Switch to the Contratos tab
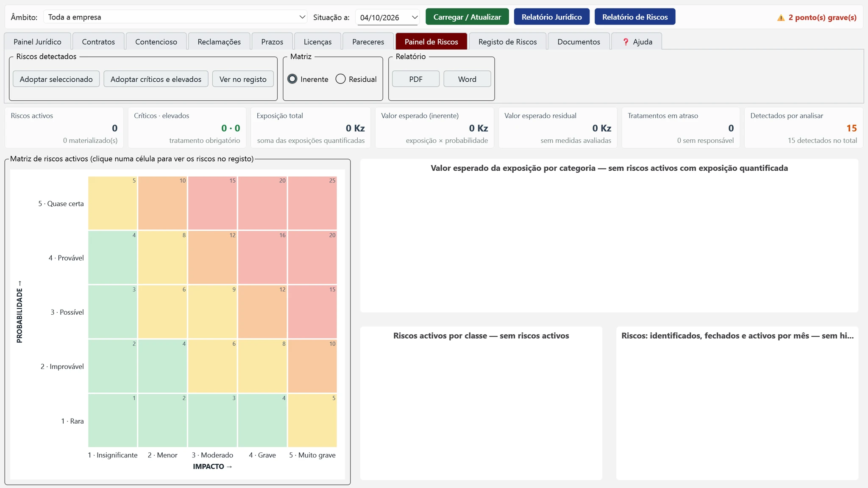Viewport: 868px width, 488px height. pos(98,42)
